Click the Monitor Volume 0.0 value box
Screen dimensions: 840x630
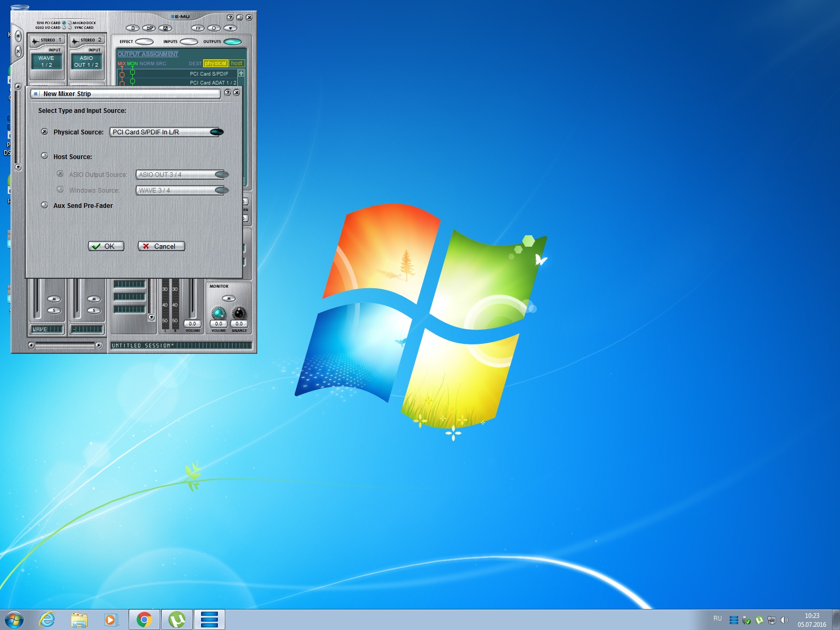tap(218, 324)
